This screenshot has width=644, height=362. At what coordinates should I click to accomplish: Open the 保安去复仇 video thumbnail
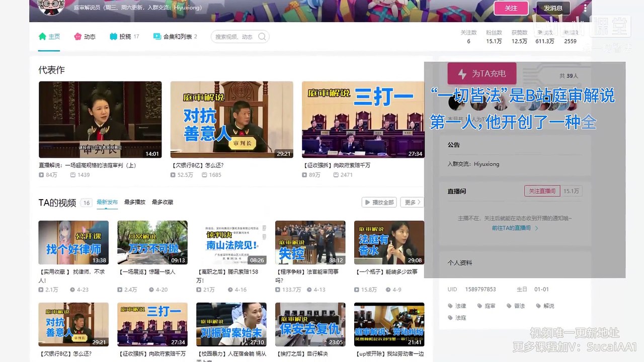310,325
